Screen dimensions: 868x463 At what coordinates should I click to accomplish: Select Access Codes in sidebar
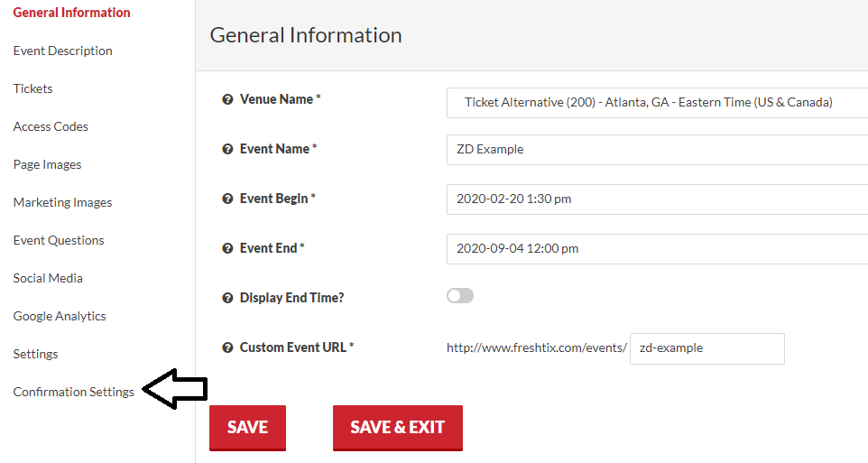tap(51, 126)
